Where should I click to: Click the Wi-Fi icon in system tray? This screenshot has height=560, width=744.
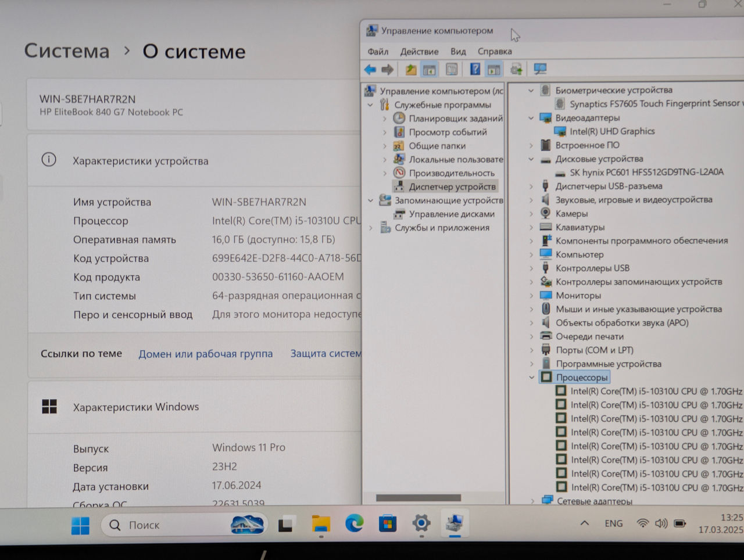coord(642,523)
